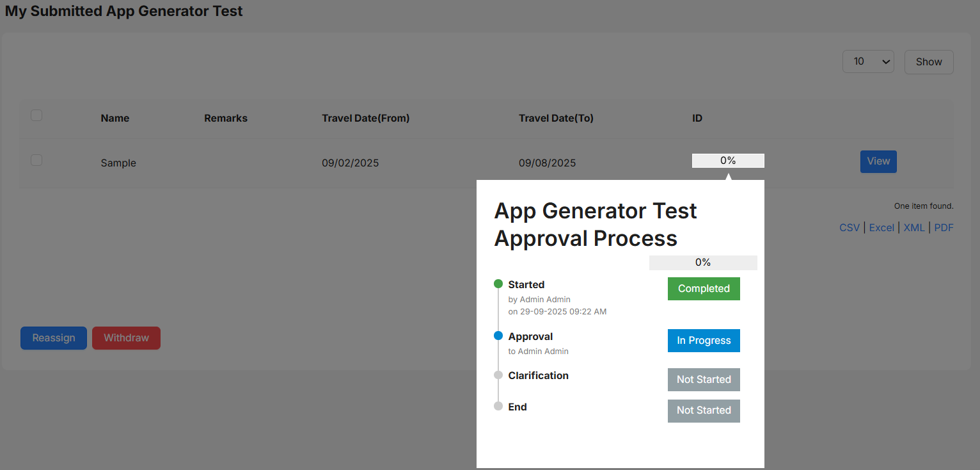Screen dimensions: 980x470
Task: Open the page size dropdown showing 10
Action: point(868,61)
